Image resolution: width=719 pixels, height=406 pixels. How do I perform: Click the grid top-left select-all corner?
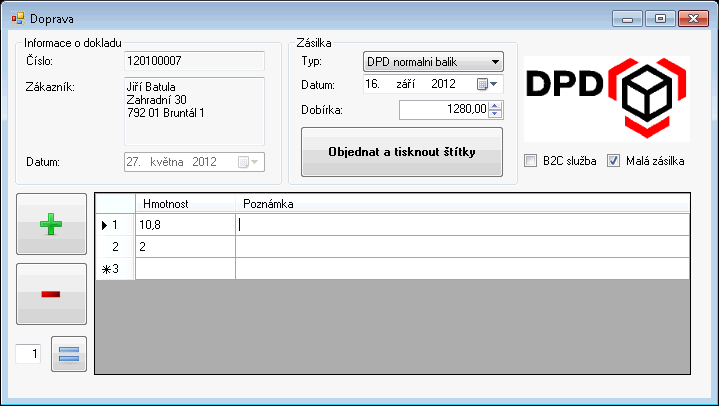pos(115,203)
